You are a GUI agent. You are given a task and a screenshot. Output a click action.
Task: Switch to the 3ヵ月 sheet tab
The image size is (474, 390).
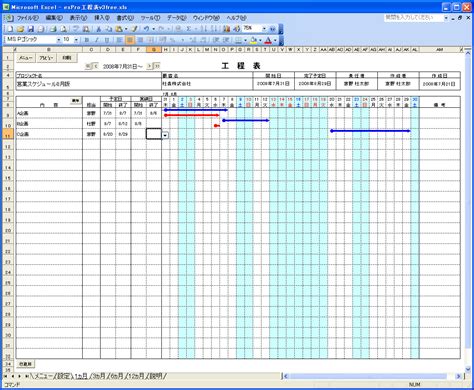pos(99,376)
